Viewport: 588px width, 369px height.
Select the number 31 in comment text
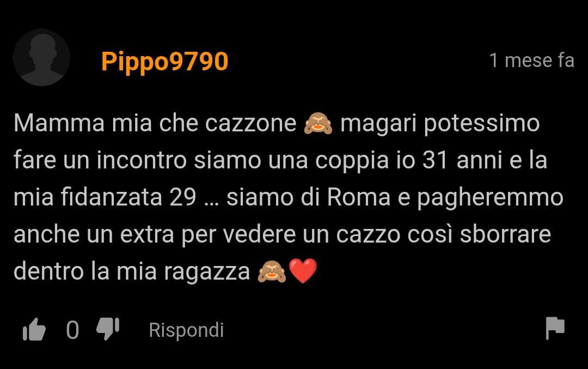point(436,160)
